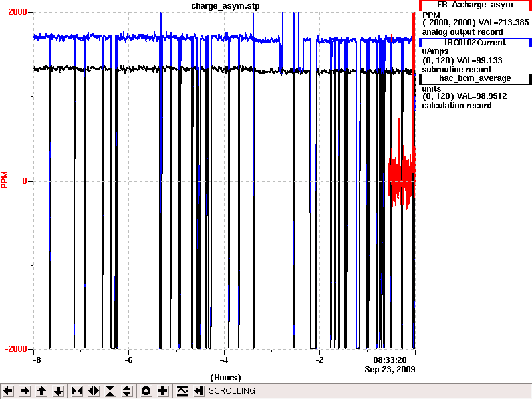The height and width of the screenshot is (399, 532).
Task: Click the circle auto-scale icon
Action: pos(146,391)
